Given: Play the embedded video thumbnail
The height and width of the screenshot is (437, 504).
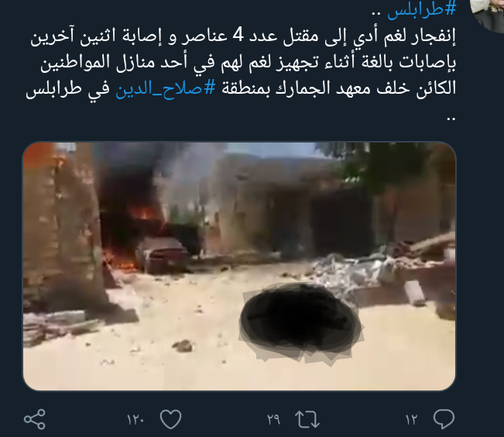Looking at the screenshot, I should [239, 266].
